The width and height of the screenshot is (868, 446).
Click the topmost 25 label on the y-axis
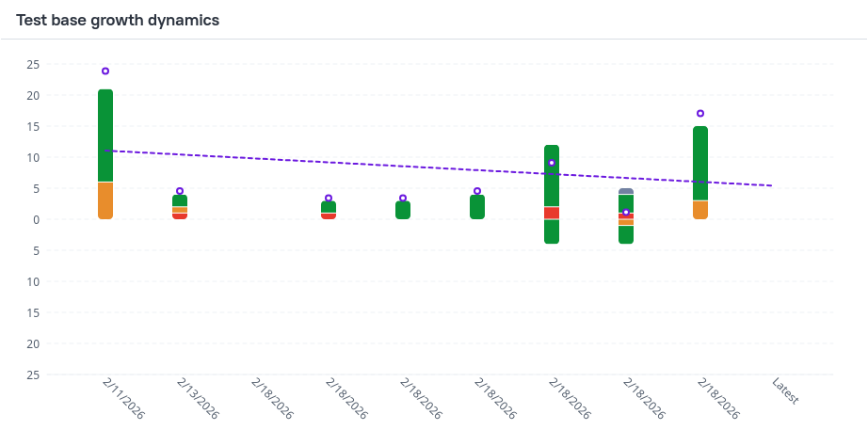pos(33,65)
